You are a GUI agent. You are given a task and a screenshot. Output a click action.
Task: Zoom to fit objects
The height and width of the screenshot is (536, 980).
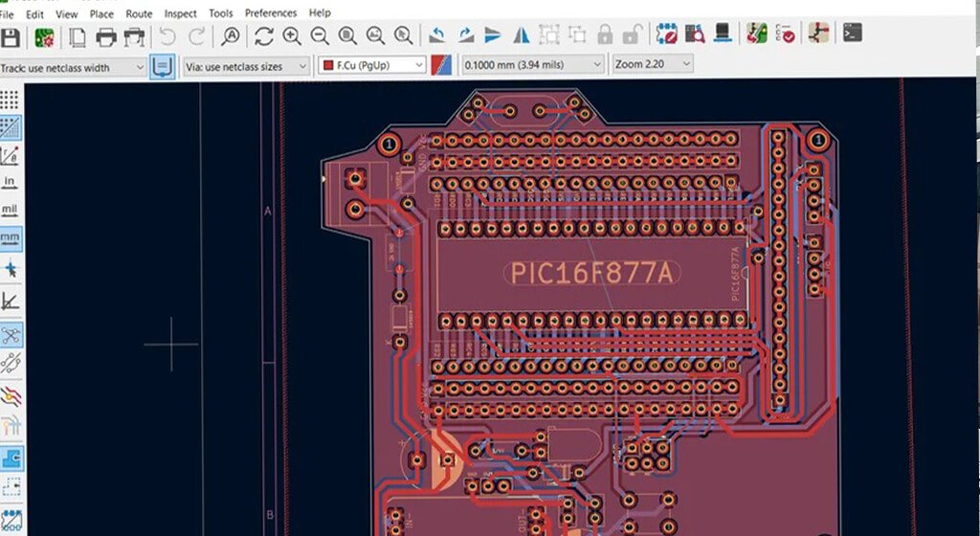[x=375, y=35]
